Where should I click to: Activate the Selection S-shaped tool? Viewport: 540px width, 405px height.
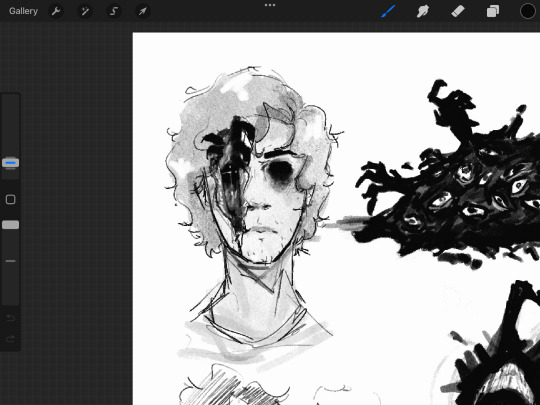tap(114, 11)
